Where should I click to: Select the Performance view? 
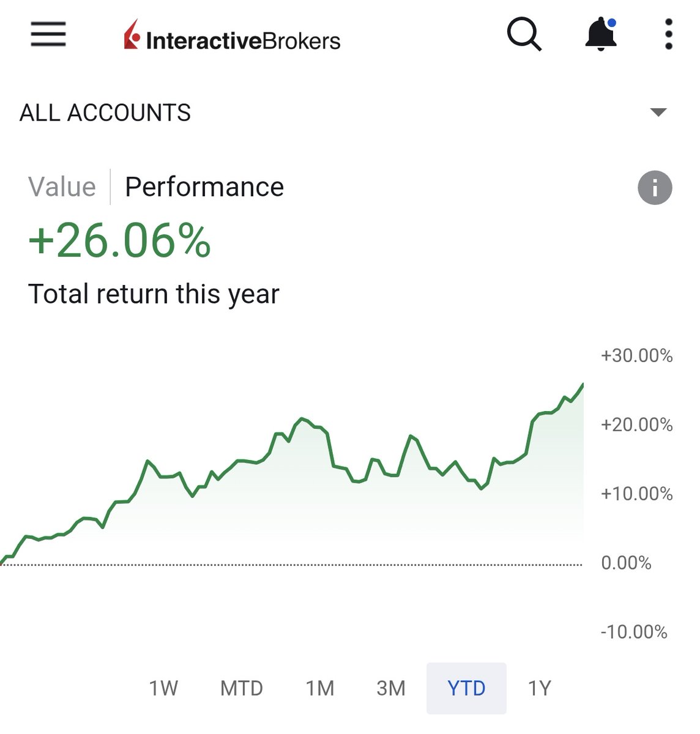click(x=204, y=187)
